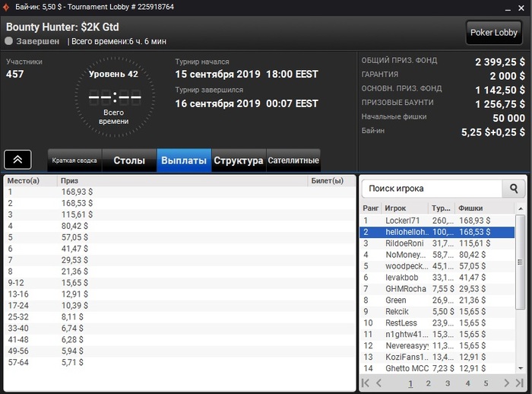Return to the Poker Lobby
The height and width of the screenshot is (394, 532).
(x=494, y=33)
